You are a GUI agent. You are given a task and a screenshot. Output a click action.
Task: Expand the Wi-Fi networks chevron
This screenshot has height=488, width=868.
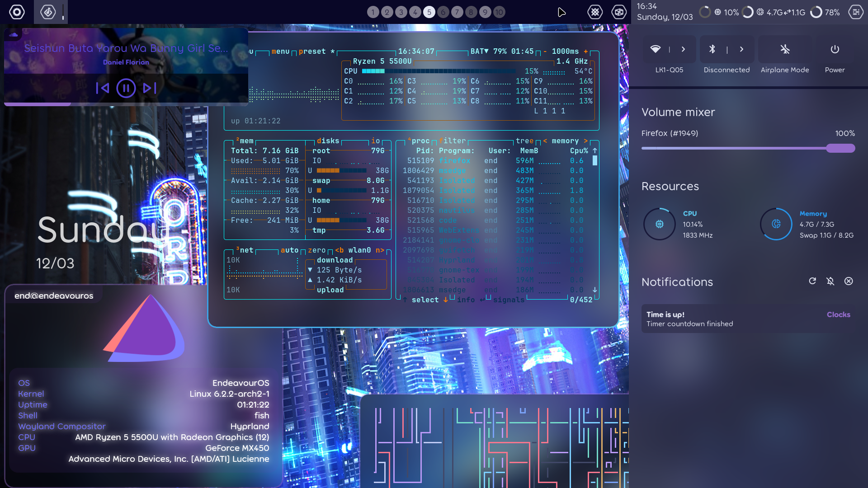[683, 49]
